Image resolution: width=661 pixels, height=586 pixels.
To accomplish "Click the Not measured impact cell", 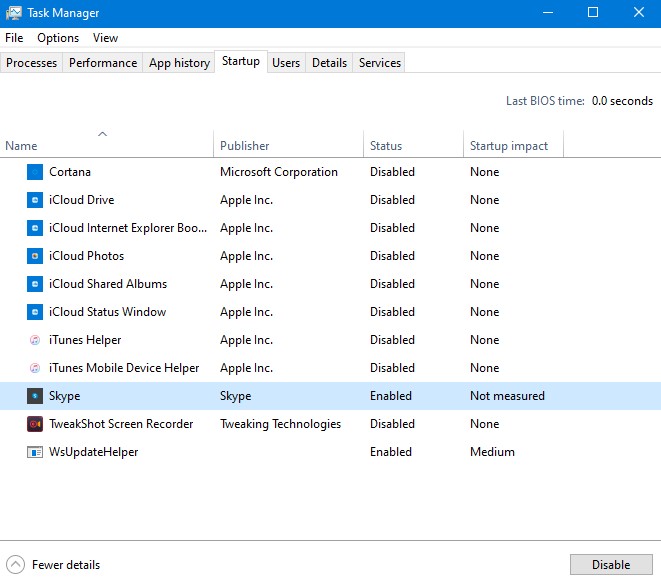I will tap(507, 396).
